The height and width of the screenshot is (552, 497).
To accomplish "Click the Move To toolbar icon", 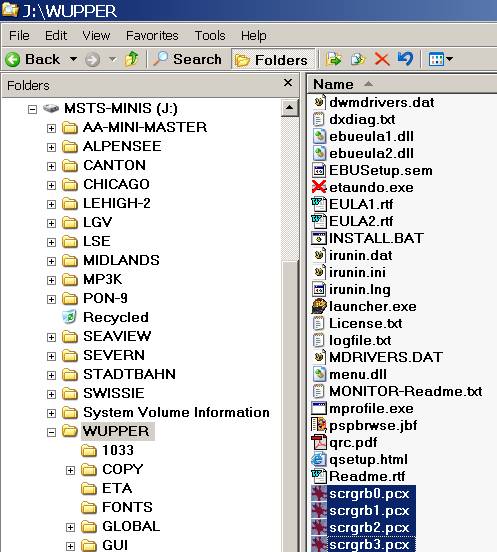I will click(x=334, y=59).
